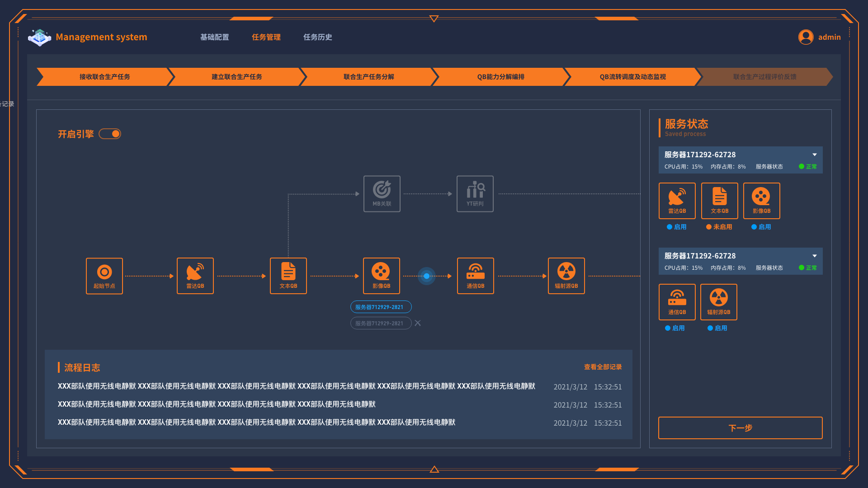868x488 pixels.
Task: Click the second log row ending 2021/3/12 15:32:51
Action: 340,404
